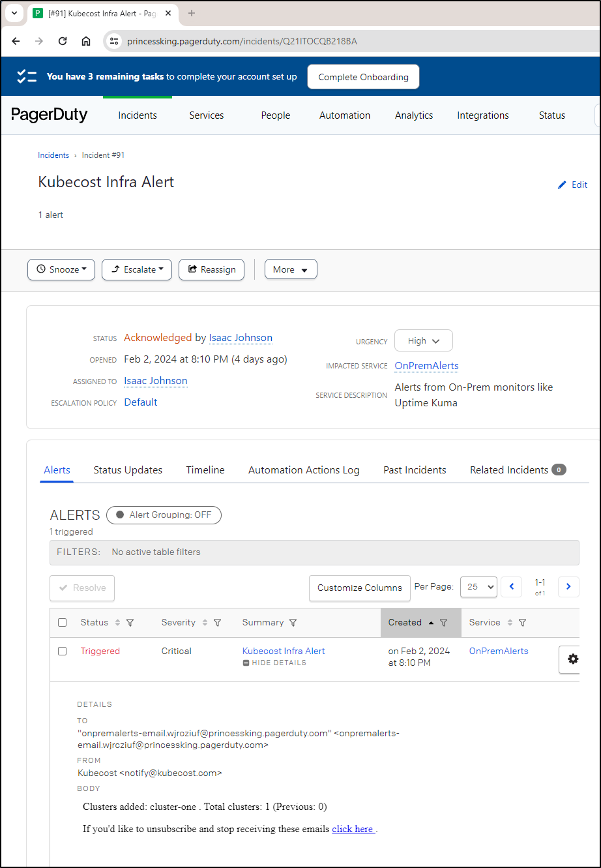Click the Incidents breadcrumb link
Image resolution: width=601 pixels, height=868 pixels.
point(53,155)
